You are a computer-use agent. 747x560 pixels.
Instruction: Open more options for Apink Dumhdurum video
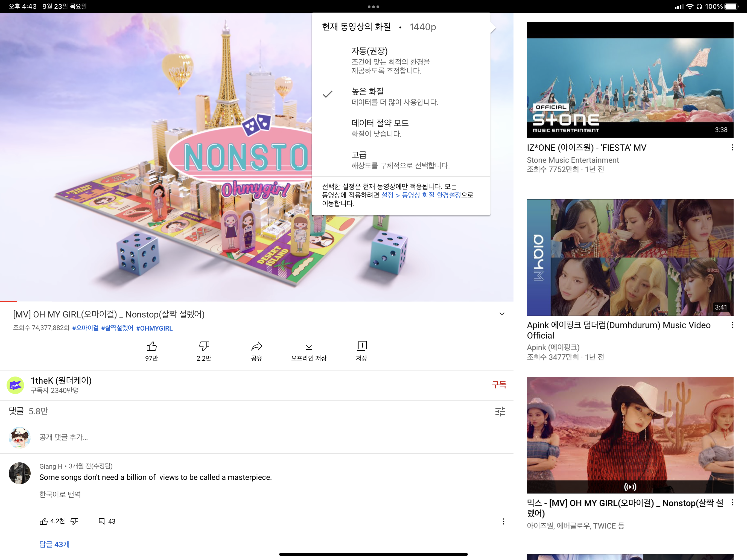pos(732,325)
